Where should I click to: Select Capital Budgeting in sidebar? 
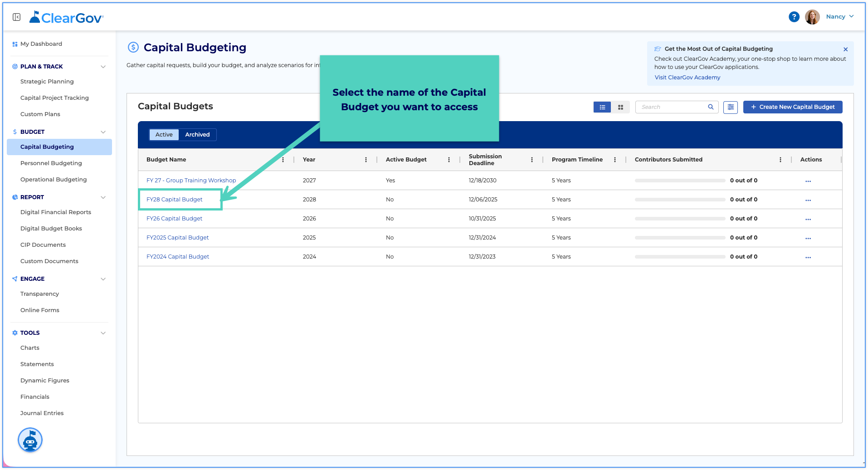coord(59,147)
